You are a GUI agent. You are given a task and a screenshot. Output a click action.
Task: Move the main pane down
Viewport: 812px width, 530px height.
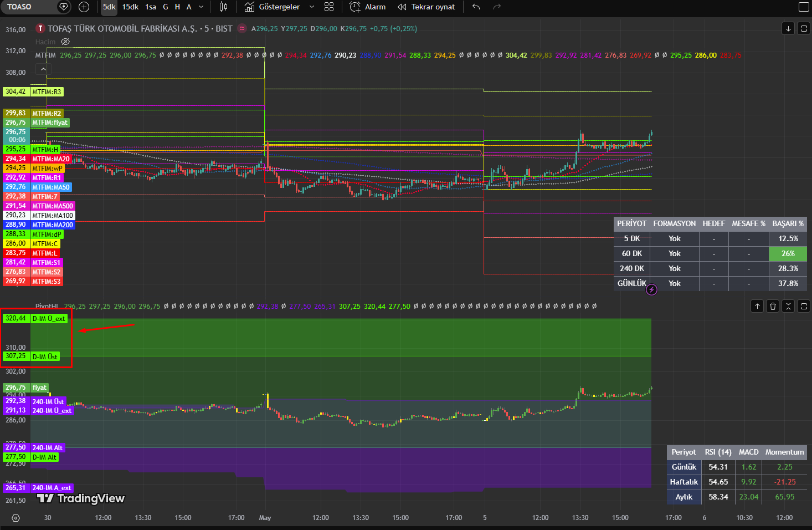click(x=788, y=28)
